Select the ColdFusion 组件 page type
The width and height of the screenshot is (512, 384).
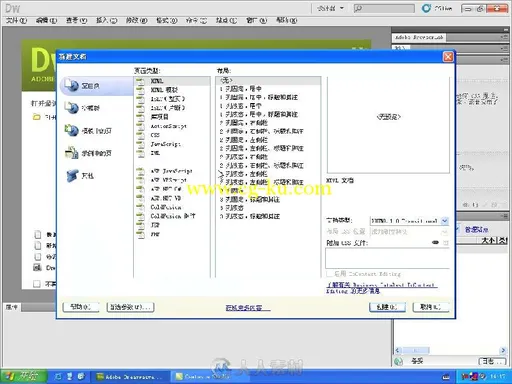[173, 216]
